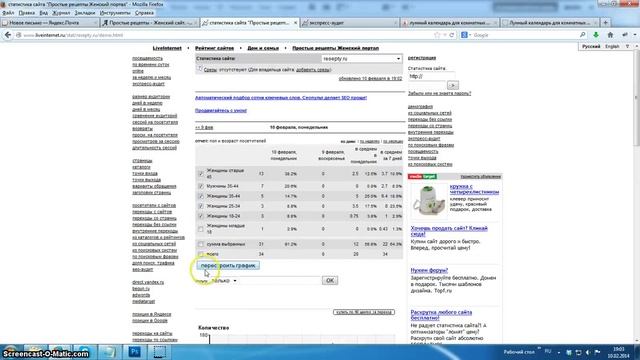
Task: Click the Нужен форум? ad link
Action: click(x=429, y=270)
